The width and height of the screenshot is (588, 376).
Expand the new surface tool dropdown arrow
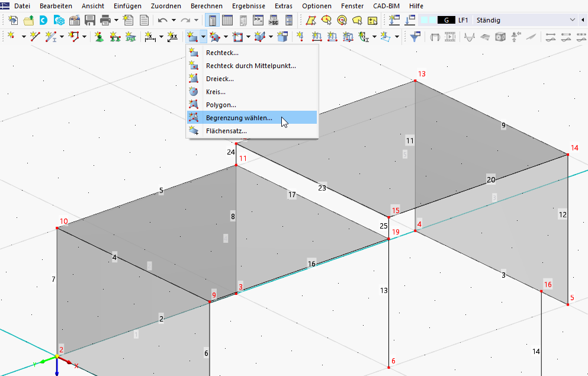coord(203,37)
